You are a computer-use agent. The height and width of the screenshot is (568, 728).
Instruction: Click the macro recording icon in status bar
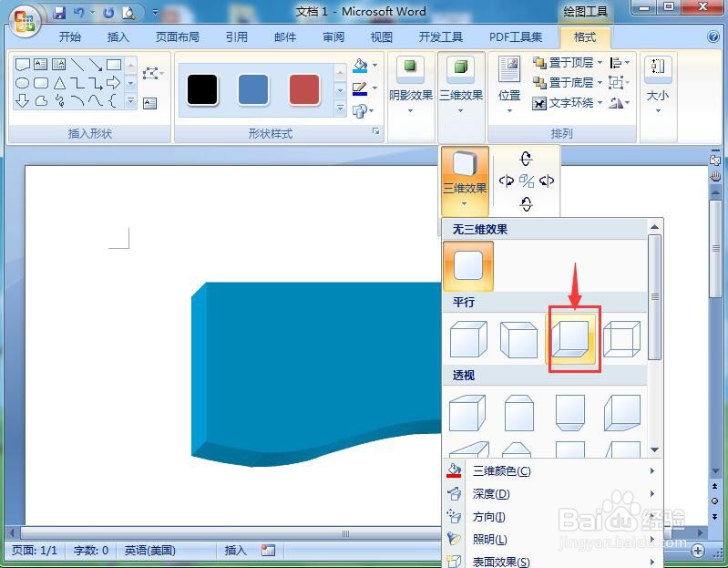(x=268, y=551)
